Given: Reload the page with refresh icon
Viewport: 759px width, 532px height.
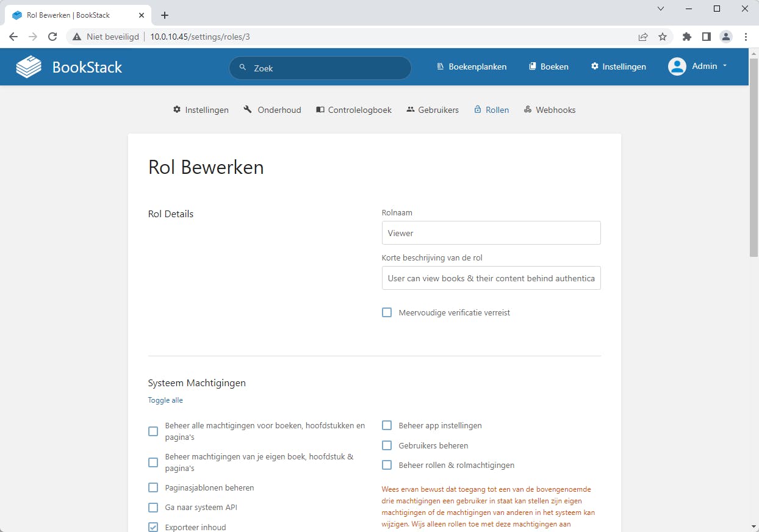Looking at the screenshot, I should click(52, 37).
